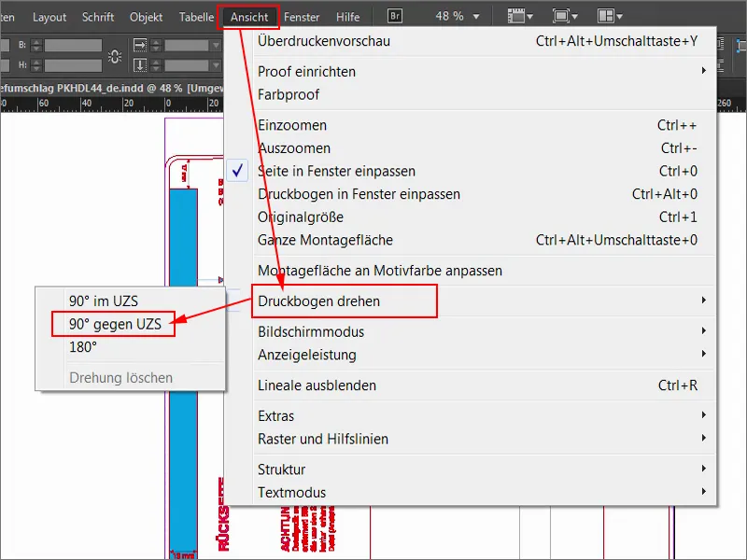Click the width B input field

73,45
